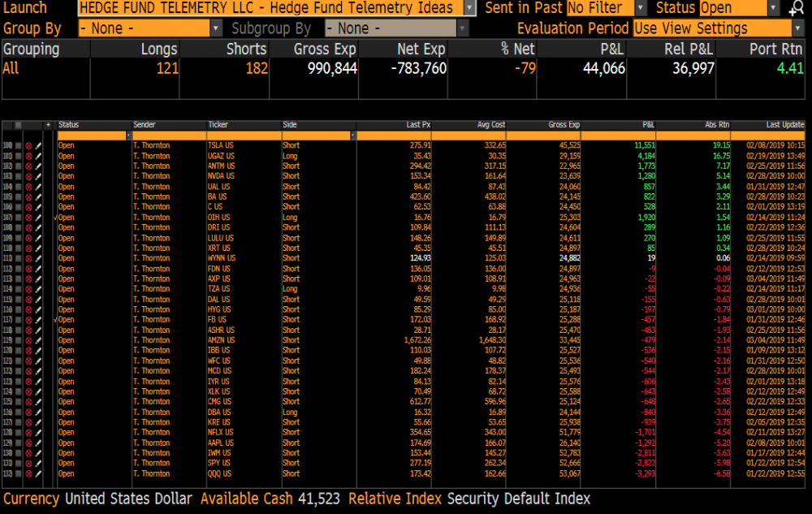This screenshot has width=812, height=514.
Task: Click the red cancel icon in QQQ US row
Action: tap(28, 474)
